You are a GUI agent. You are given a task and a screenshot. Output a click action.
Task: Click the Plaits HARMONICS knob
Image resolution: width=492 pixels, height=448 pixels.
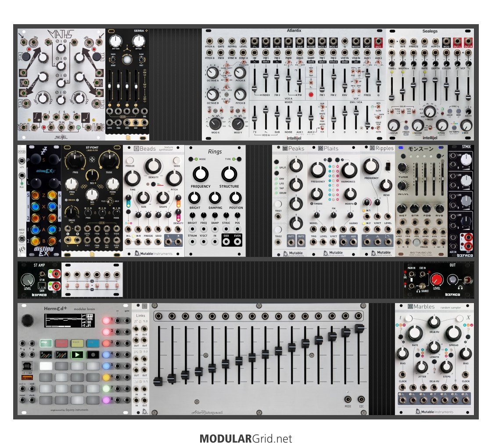click(349, 170)
